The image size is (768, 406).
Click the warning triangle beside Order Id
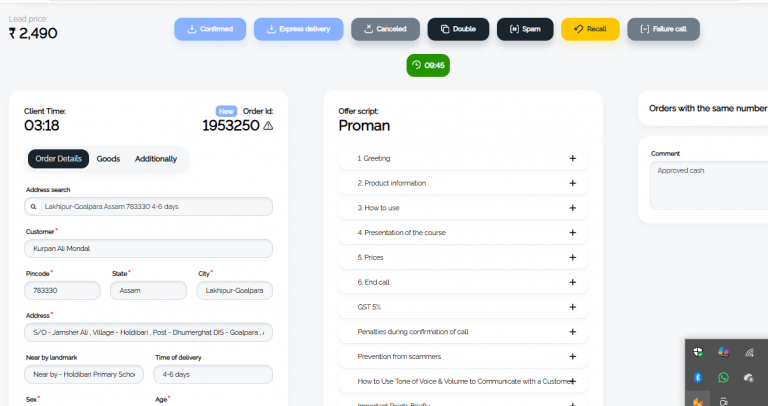click(268, 126)
